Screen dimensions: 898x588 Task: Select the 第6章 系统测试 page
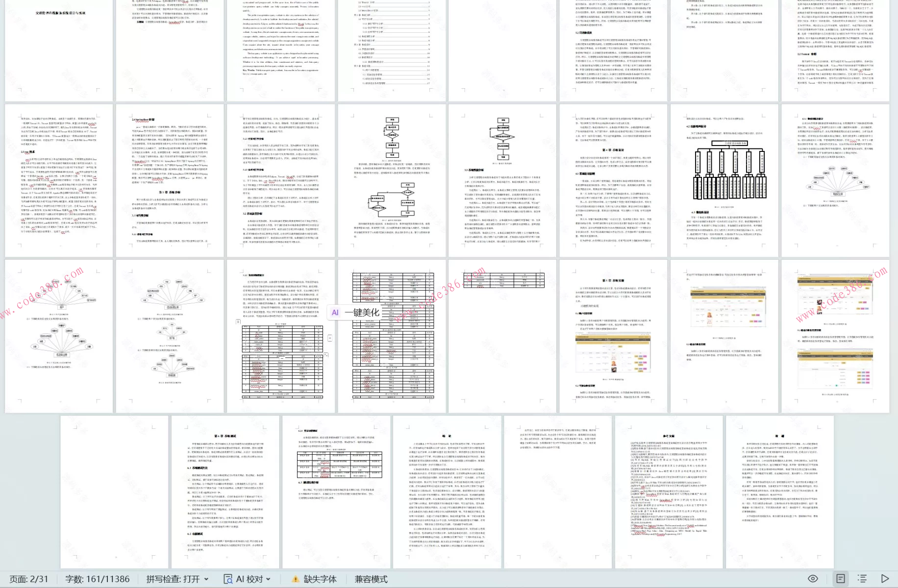(x=225, y=492)
